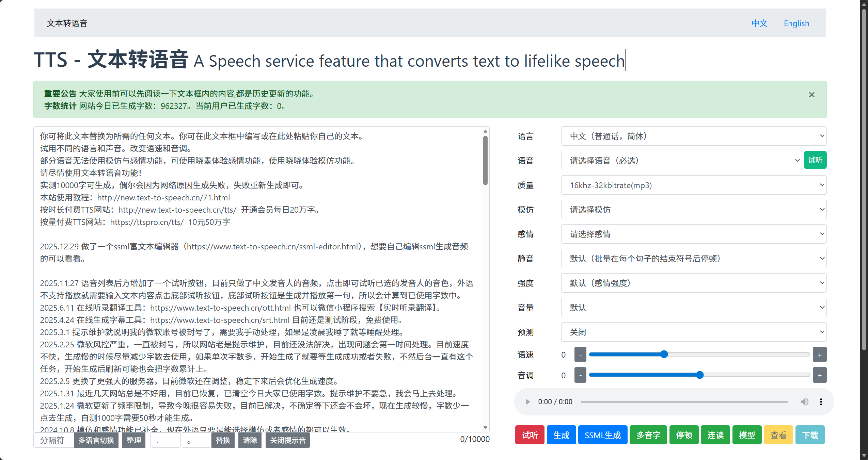Switch interface to English

pyautogui.click(x=796, y=23)
